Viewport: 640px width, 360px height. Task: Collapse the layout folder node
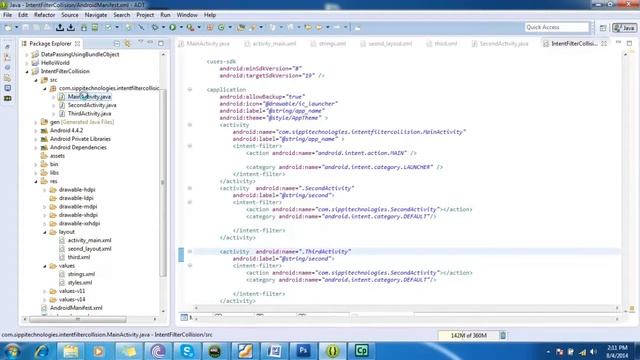44,232
